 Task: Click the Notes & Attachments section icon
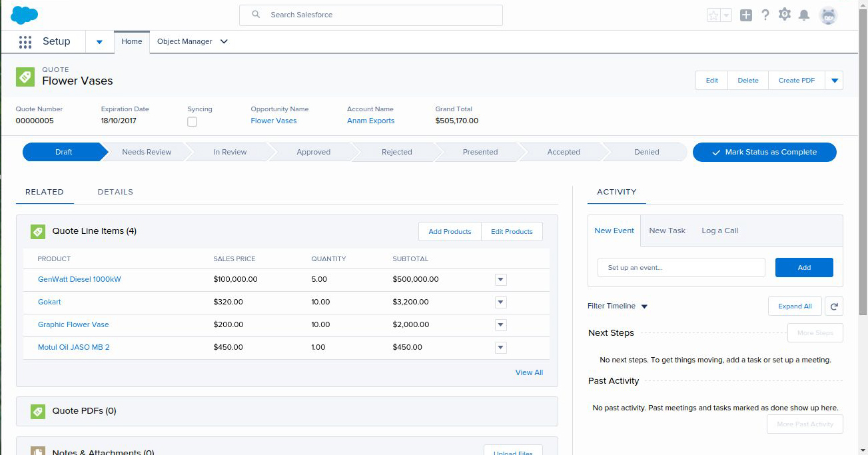coord(38,451)
